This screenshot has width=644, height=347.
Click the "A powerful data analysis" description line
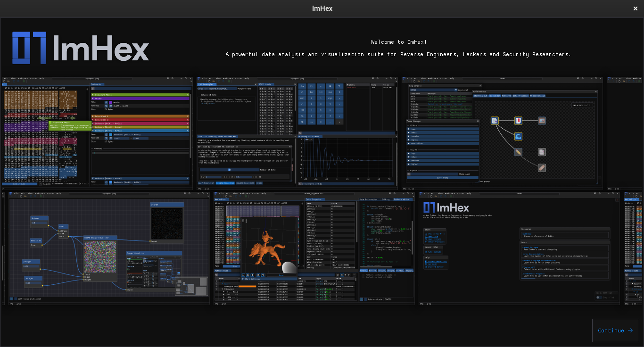click(x=398, y=54)
